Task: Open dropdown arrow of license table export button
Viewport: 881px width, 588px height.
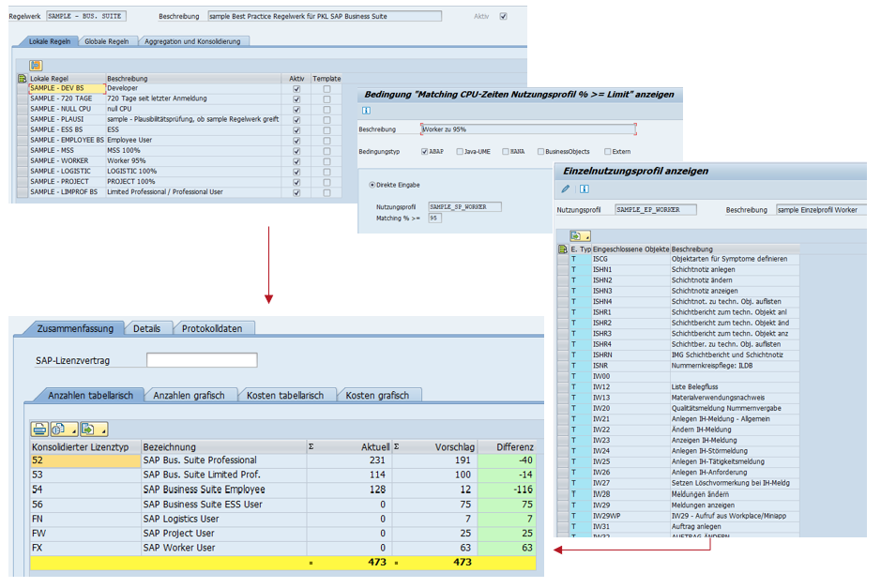Action: pyautogui.click(x=103, y=431)
